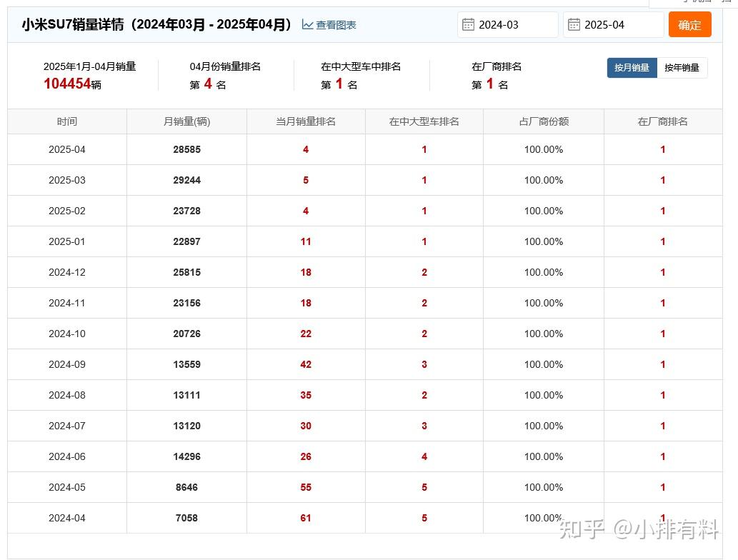The height and width of the screenshot is (560, 738).
Task: Click the chart icon beside 查看图表
Action: coord(307,25)
